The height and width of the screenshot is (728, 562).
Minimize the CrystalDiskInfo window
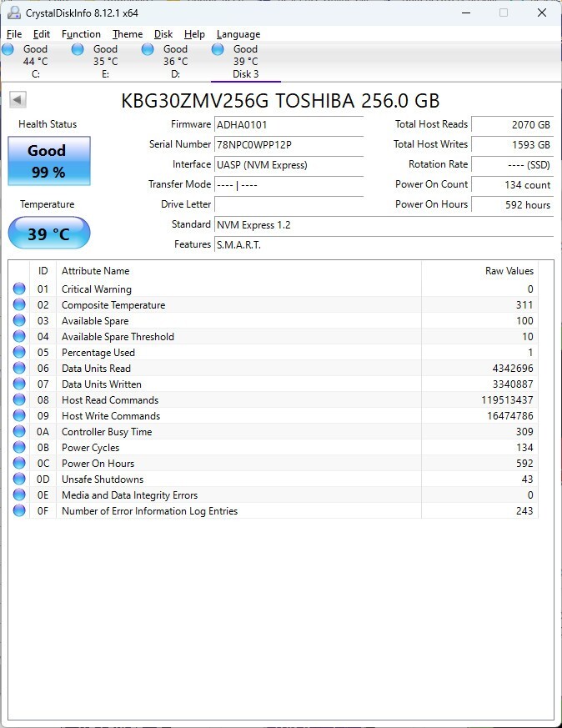tap(466, 13)
